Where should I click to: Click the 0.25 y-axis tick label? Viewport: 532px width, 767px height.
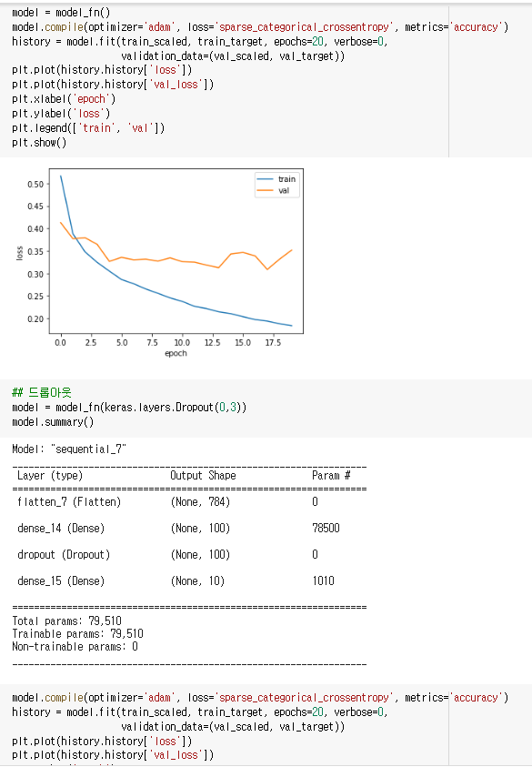(x=35, y=297)
